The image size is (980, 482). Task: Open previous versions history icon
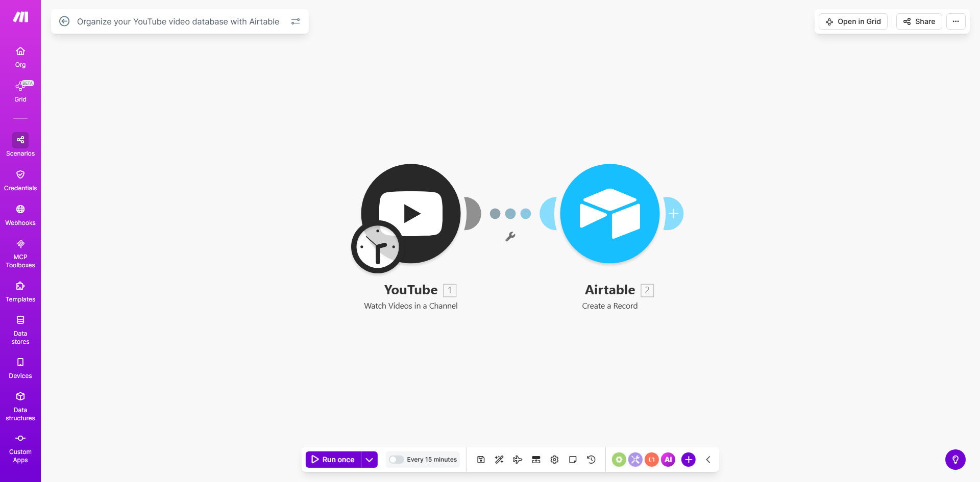[x=591, y=460]
